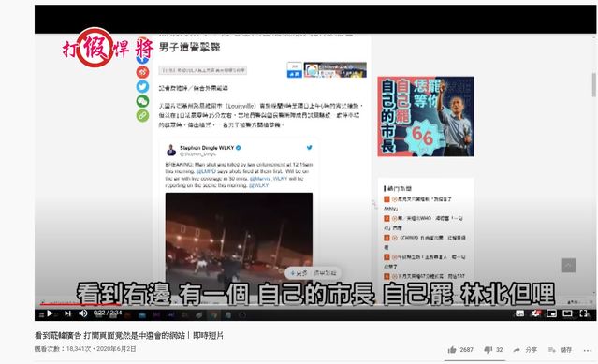Click the green copy-link icon in the article
This screenshot has height=364, width=598.
142,115
